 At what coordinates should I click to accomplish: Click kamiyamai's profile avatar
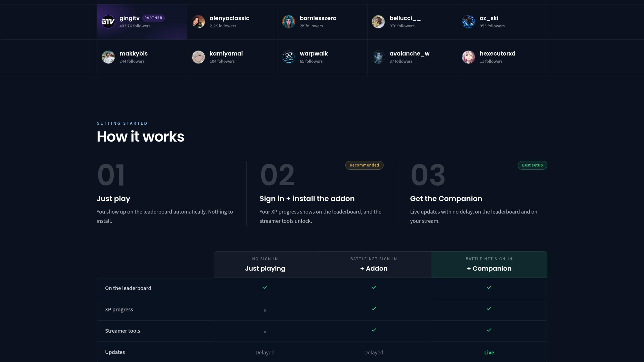click(198, 57)
